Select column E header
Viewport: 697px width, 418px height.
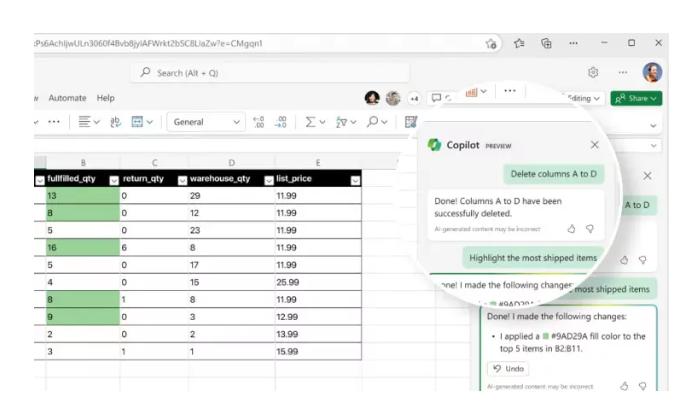tap(318, 163)
